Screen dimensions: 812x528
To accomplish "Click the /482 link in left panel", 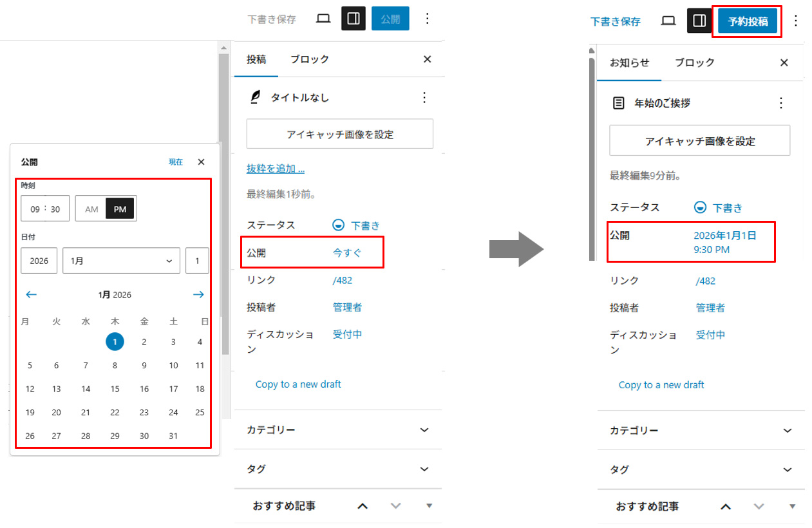I will click(x=343, y=280).
